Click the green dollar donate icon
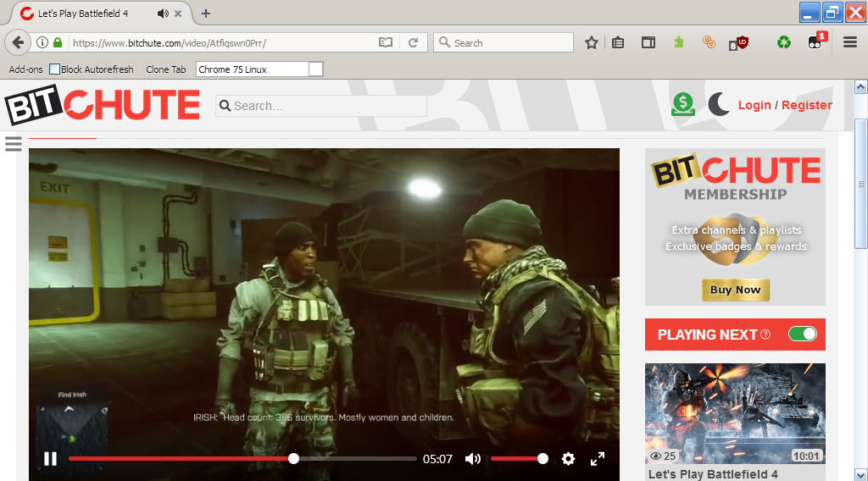This screenshot has width=868, height=481. pos(683,104)
